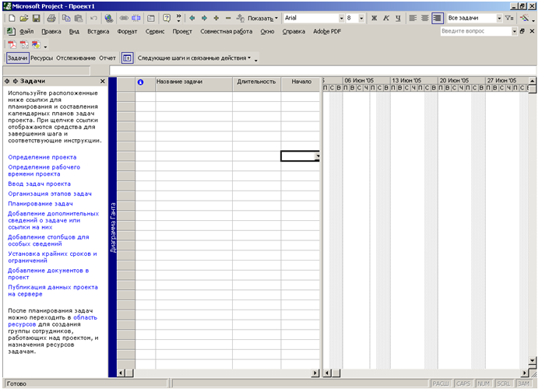The height and width of the screenshot is (392, 542).
Task: Open the Формат menu
Action: pyautogui.click(x=127, y=31)
